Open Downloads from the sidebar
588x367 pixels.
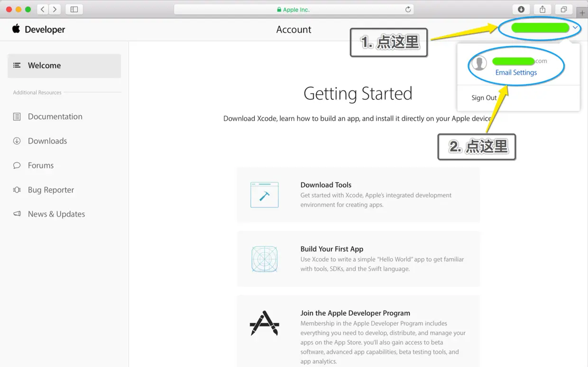(x=47, y=141)
